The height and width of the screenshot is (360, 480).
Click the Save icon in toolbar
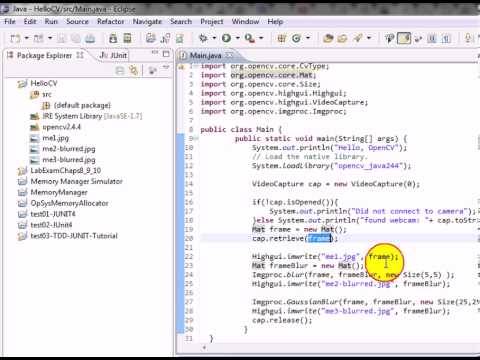pyautogui.click(x=62, y=39)
